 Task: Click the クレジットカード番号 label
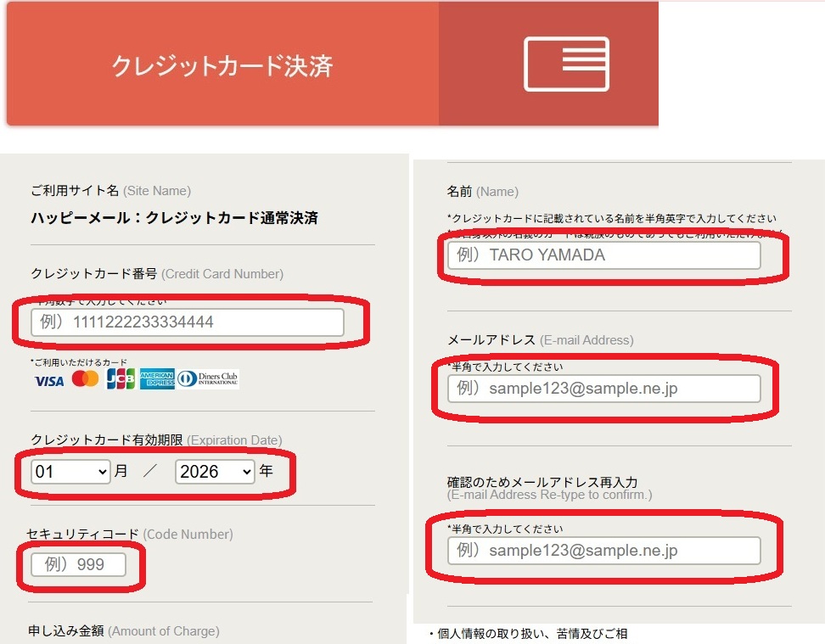94,273
